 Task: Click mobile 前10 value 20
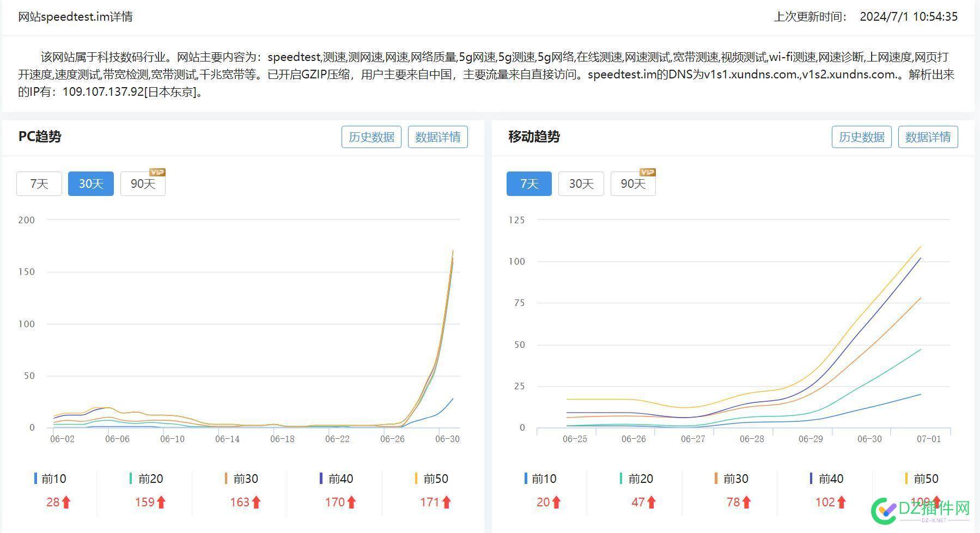(x=543, y=502)
